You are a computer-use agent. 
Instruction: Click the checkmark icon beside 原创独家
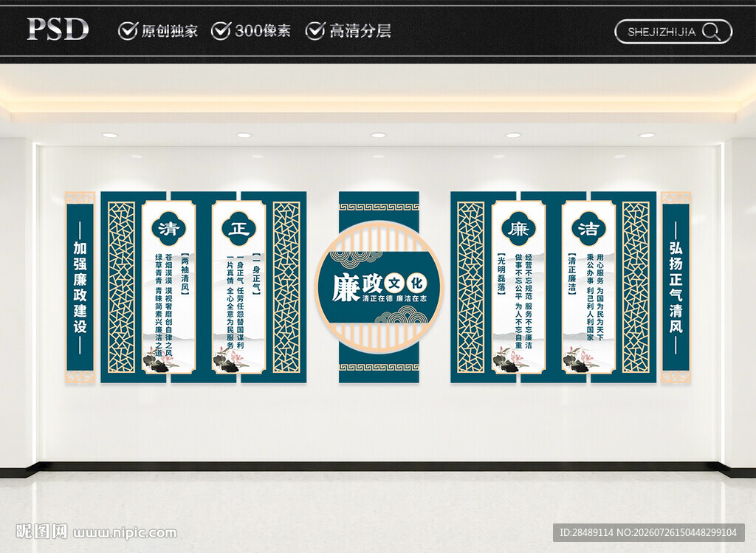[x=128, y=31]
